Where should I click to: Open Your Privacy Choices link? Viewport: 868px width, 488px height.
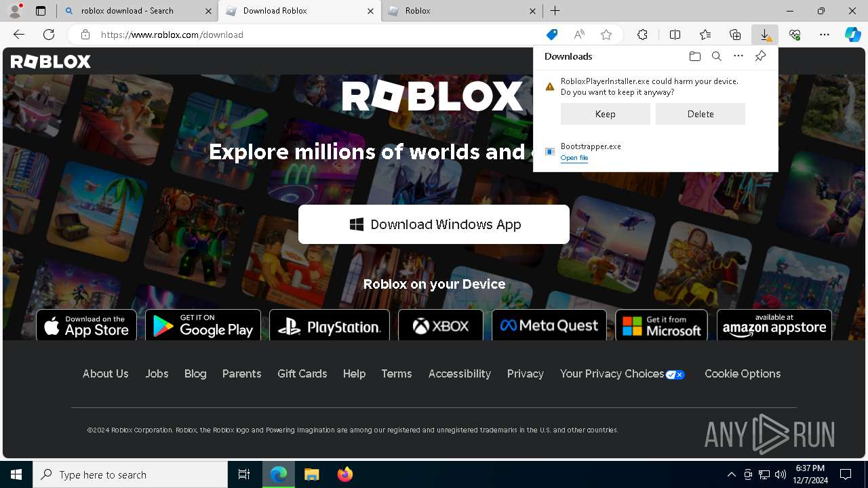pyautogui.click(x=623, y=373)
